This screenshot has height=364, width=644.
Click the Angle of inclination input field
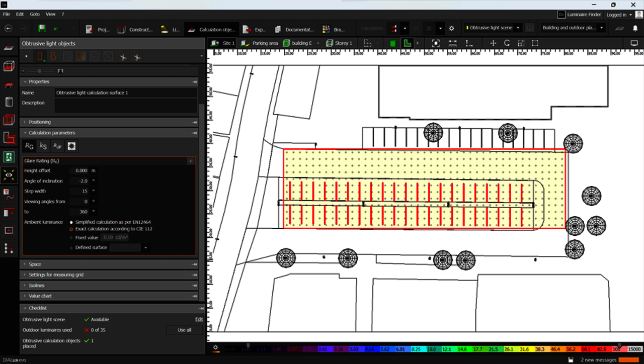[x=79, y=181]
